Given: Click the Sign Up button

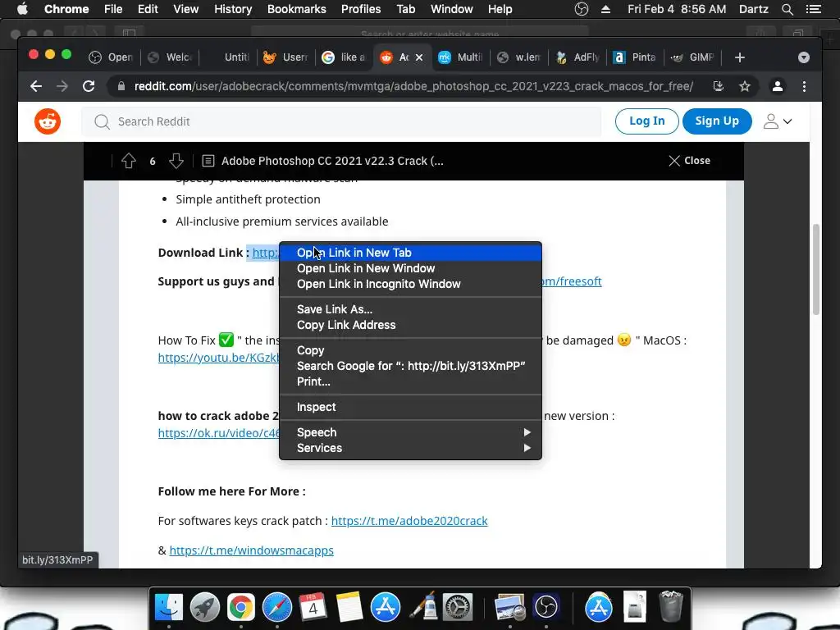Looking at the screenshot, I should (x=717, y=121).
